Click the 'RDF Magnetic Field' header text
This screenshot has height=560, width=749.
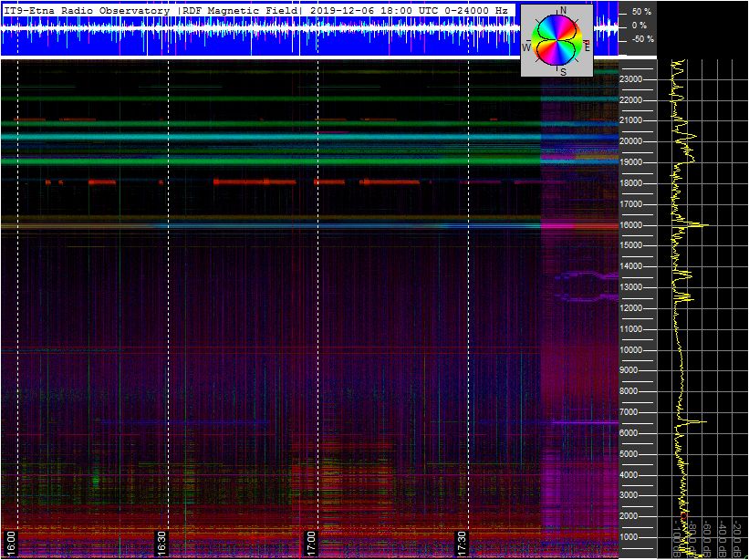[x=240, y=11]
